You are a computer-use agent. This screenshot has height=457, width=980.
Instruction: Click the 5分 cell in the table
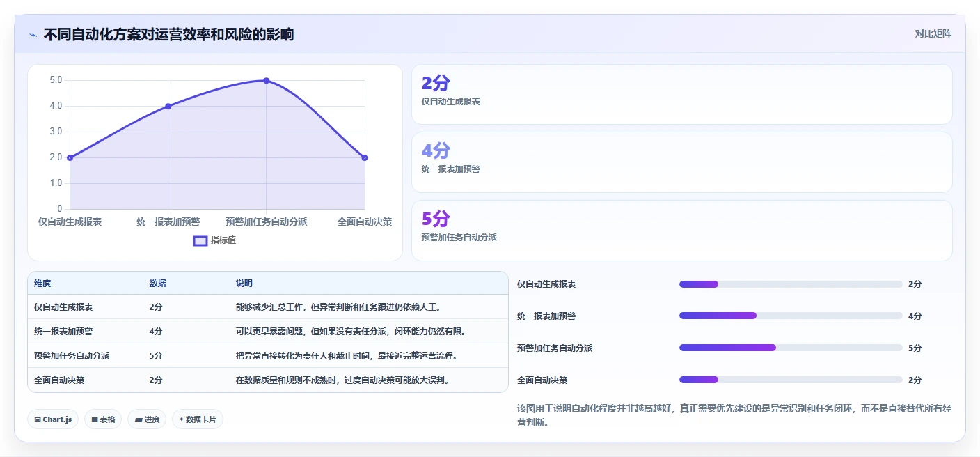[x=156, y=356]
